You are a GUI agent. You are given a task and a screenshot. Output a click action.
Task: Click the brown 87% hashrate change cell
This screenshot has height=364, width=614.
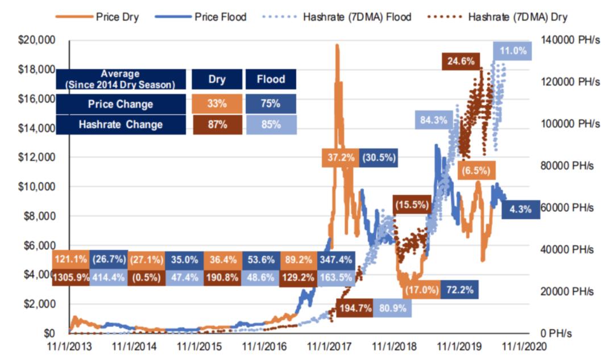[217, 124]
